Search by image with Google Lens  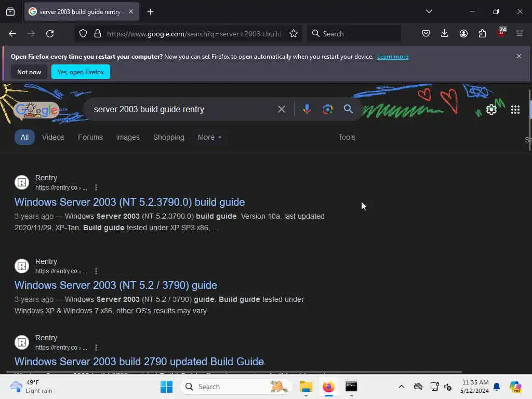click(327, 109)
